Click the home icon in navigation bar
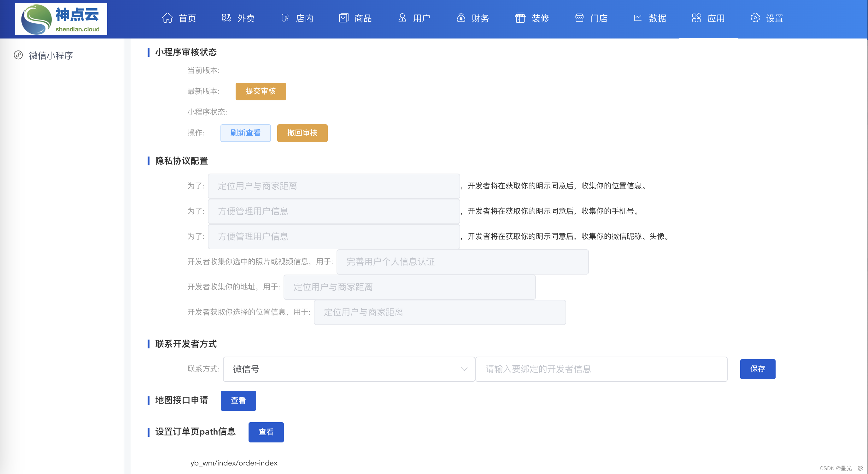 tap(167, 18)
